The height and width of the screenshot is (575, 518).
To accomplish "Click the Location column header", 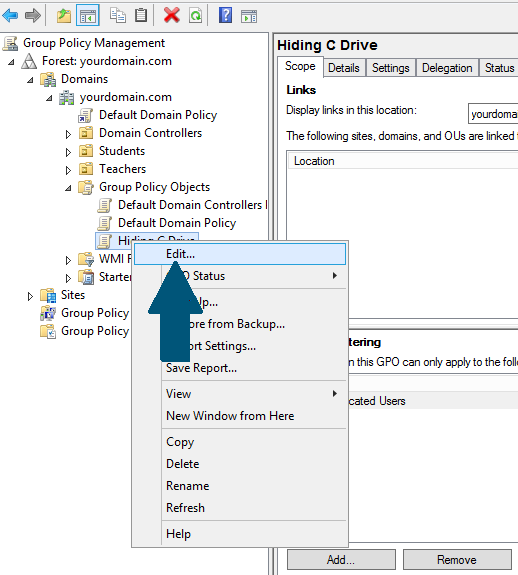I will pyautogui.click(x=403, y=161).
